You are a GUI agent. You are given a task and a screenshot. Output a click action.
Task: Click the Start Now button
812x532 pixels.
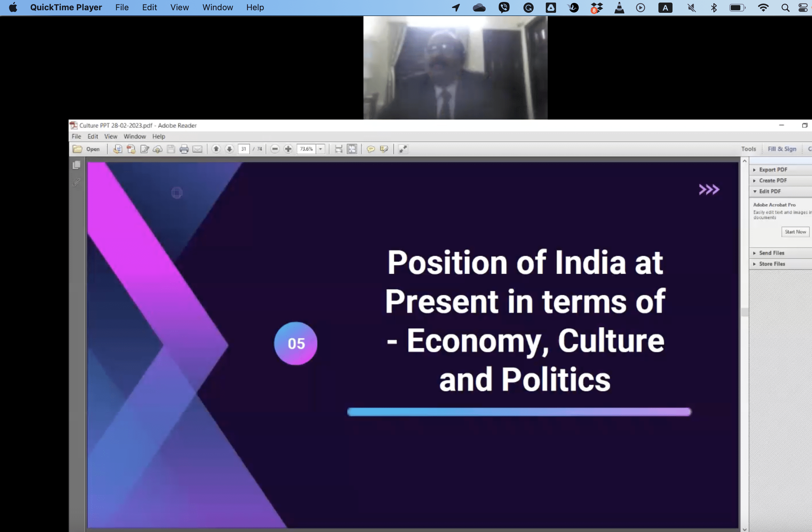(795, 232)
